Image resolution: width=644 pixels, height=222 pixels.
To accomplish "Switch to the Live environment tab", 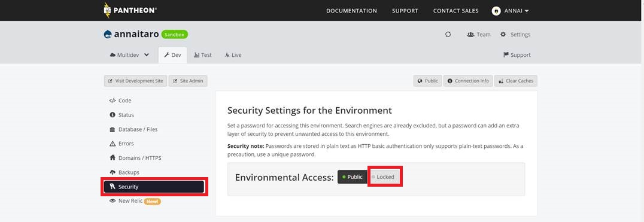I will tap(233, 55).
